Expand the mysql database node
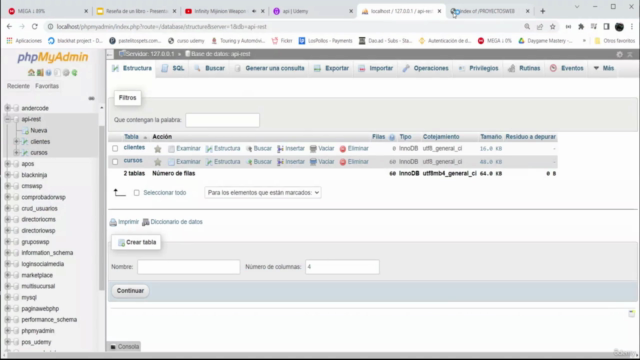The height and width of the screenshot is (360, 640). click(7, 297)
